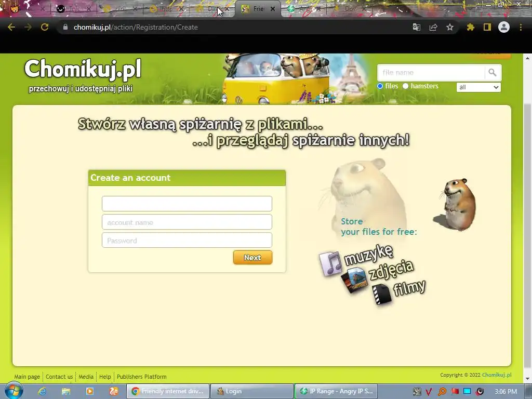The height and width of the screenshot is (399, 532).
Task: Click the photos zdjęcia icon
Action: click(x=354, y=280)
